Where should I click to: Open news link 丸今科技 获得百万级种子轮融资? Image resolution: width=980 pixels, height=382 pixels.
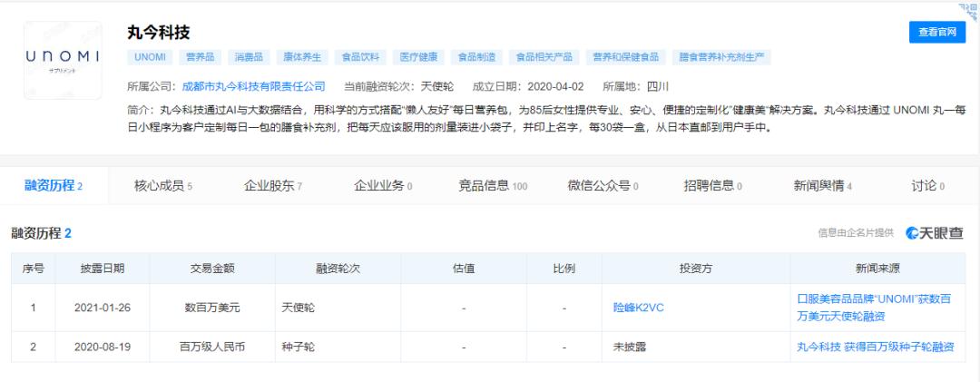[876, 347]
